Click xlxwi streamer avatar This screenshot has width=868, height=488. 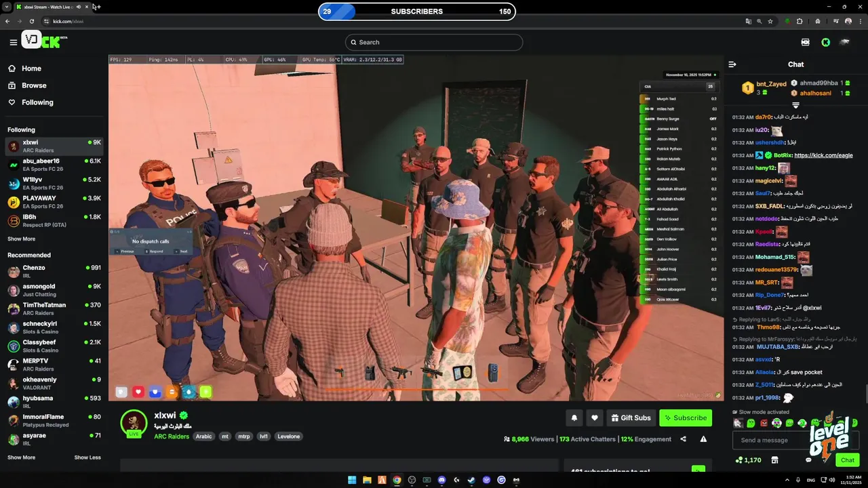(134, 423)
